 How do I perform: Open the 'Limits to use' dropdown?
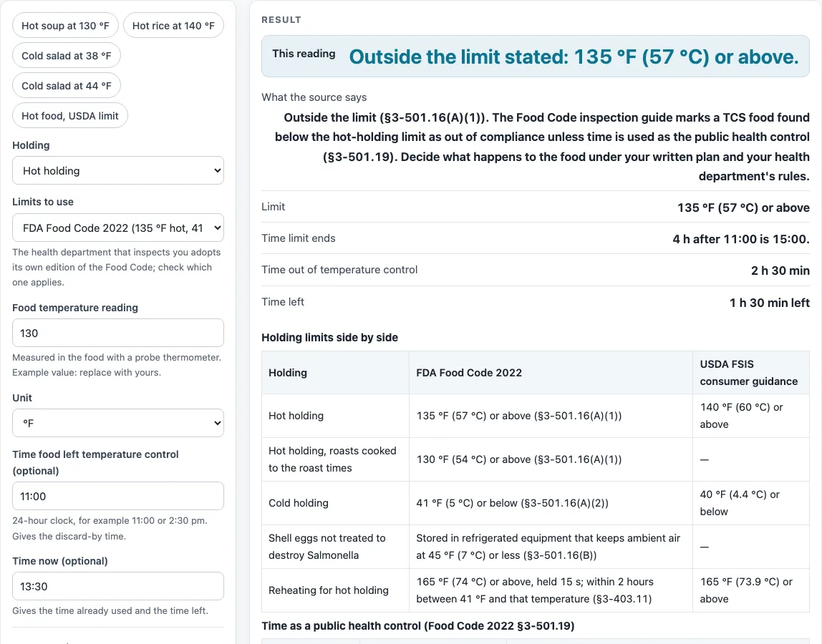pyautogui.click(x=118, y=228)
